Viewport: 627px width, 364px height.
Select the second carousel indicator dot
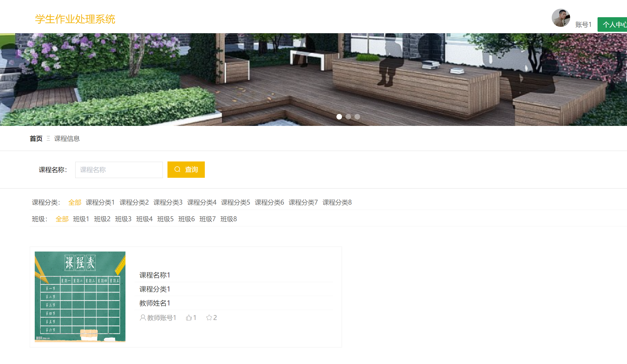(348, 117)
